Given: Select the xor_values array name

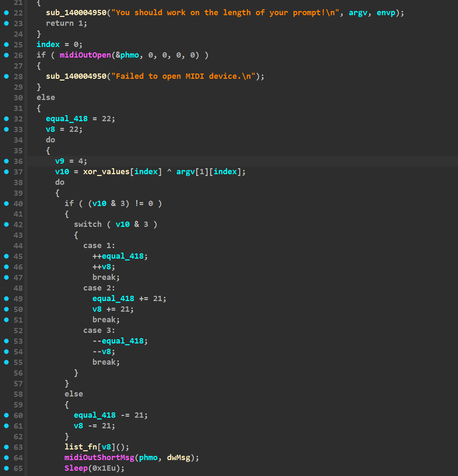Looking at the screenshot, I should coord(106,172).
